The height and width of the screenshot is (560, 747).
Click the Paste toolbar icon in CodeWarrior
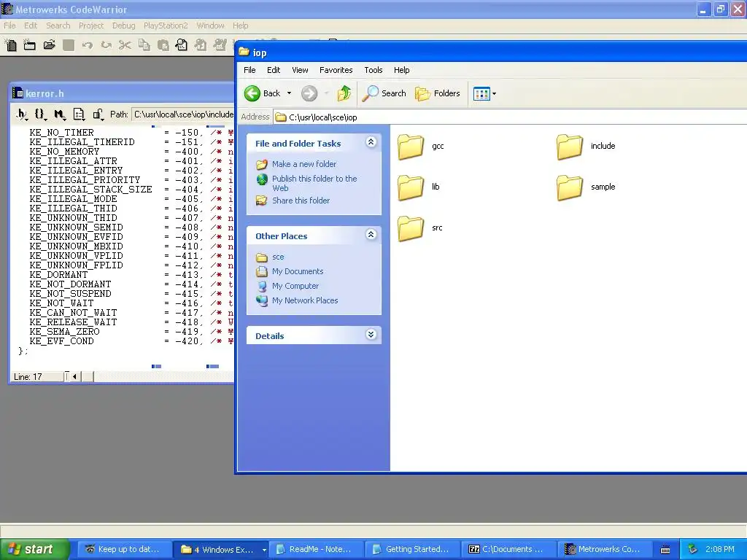[163, 45]
